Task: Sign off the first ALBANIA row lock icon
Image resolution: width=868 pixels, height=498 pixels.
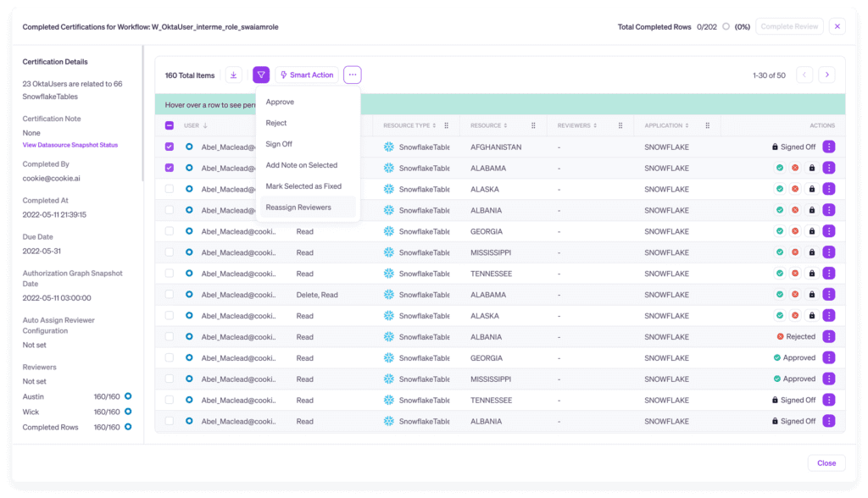Action: (x=811, y=210)
